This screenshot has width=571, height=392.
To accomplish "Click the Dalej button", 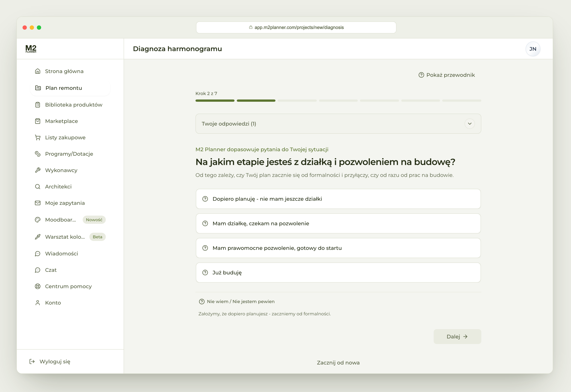I will click(457, 337).
